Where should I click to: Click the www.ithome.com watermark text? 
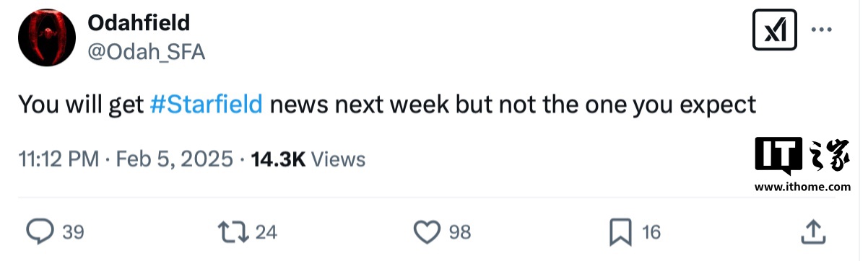coord(802,186)
